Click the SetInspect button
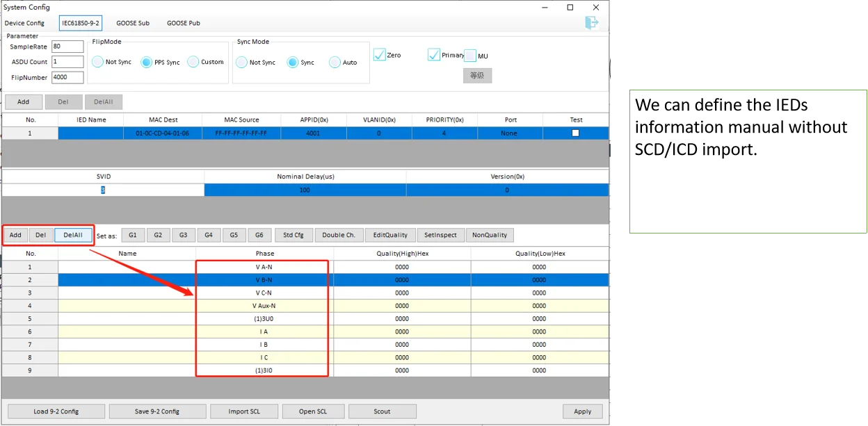Image resolution: width=868 pixels, height=426 pixels. coord(440,235)
